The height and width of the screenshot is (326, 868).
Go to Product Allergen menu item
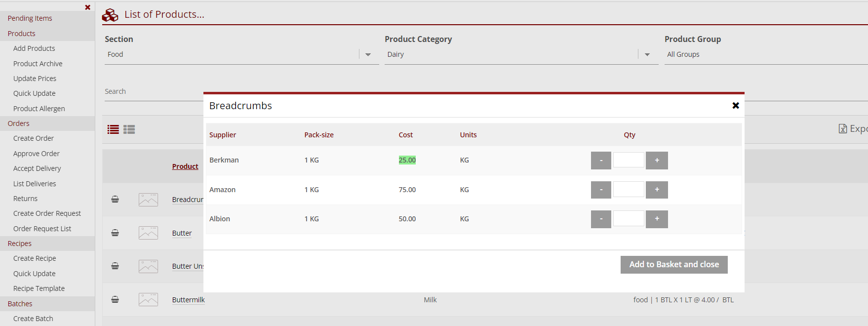[39, 109]
